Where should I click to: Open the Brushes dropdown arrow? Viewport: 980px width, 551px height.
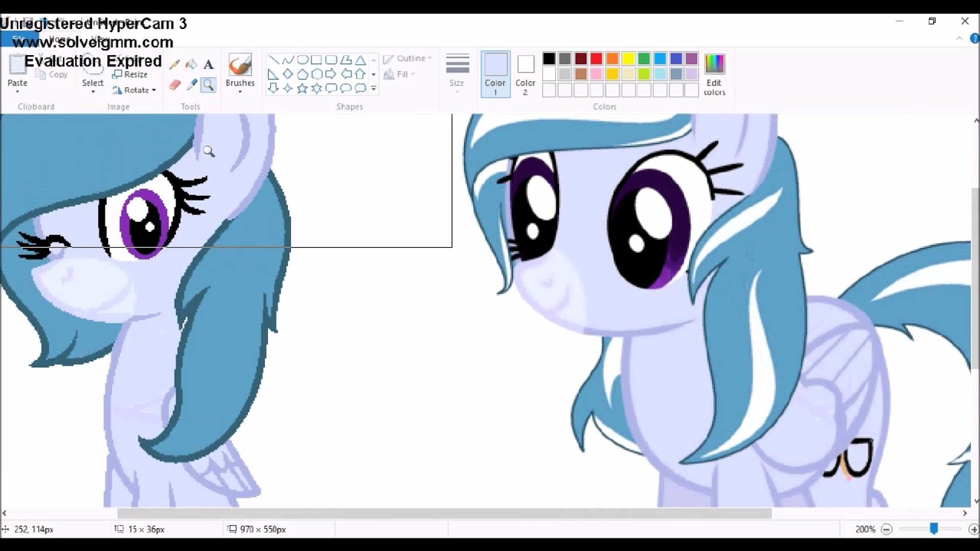tap(240, 92)
